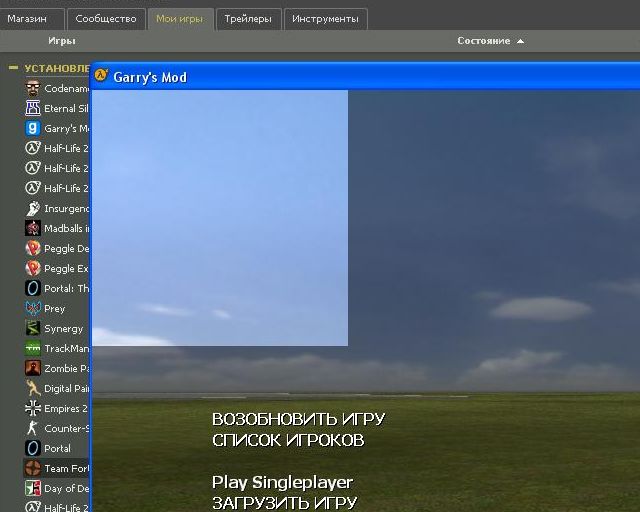Image resolution: width=640 pixels, height=512 pixels.
Task: Click the Team Fortress game icon
Action: coord(33,468)
